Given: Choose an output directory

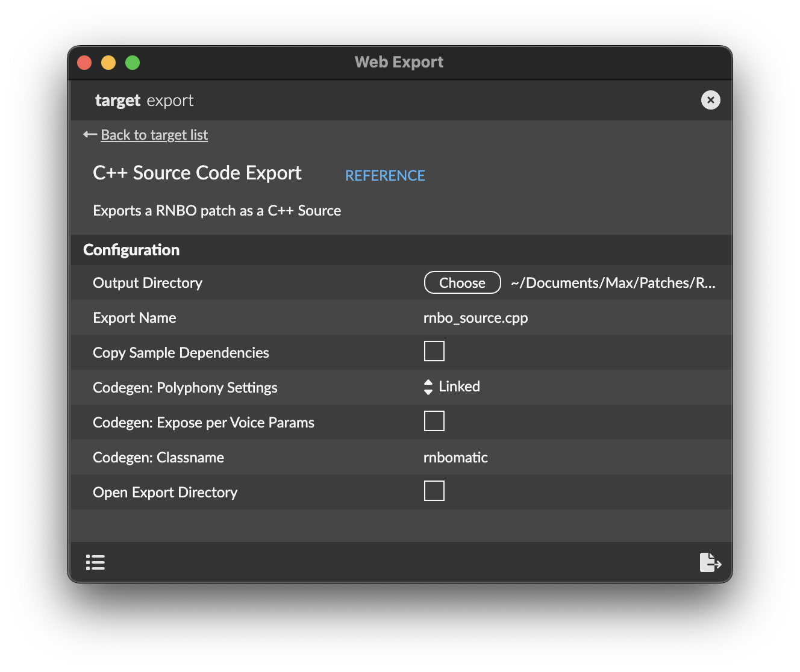Looking at the screenshot, I should point(463,282).
